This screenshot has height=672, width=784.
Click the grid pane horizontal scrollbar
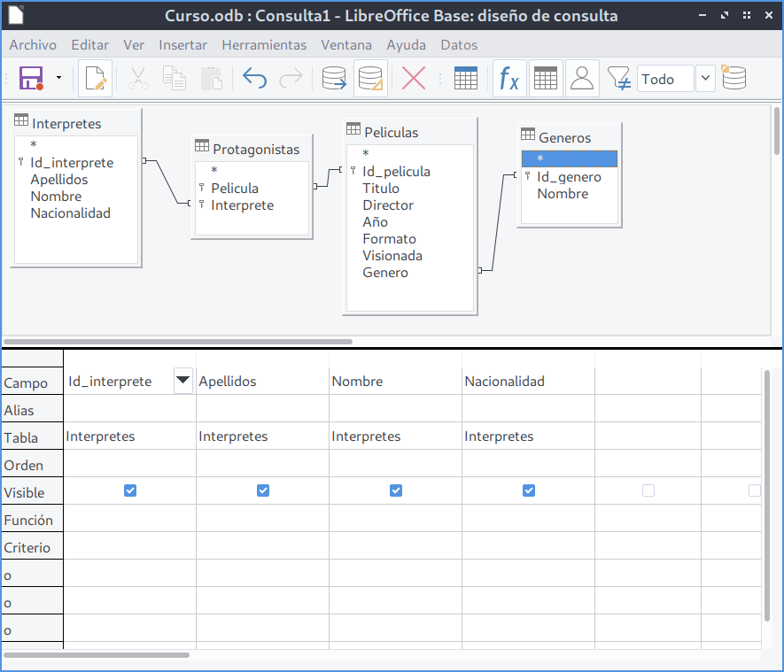pos(97,655)
